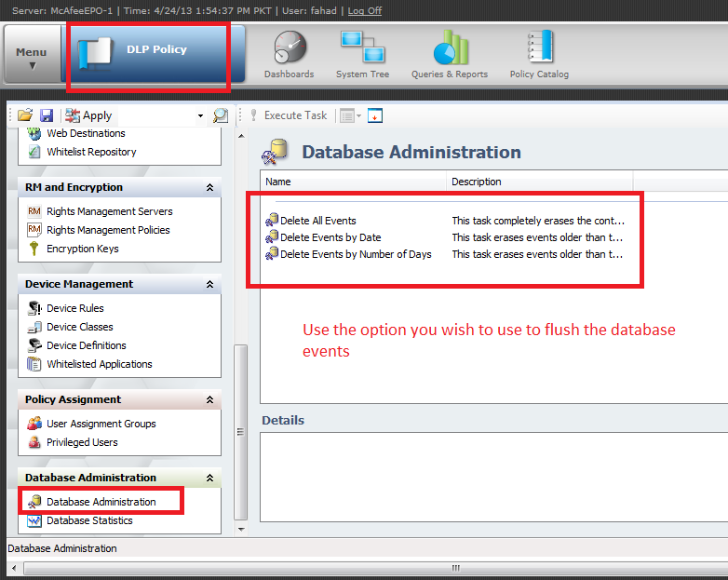728x580 pixels.
Task: Click the export window icon with red arrow
Action: (x=375, y=115)
